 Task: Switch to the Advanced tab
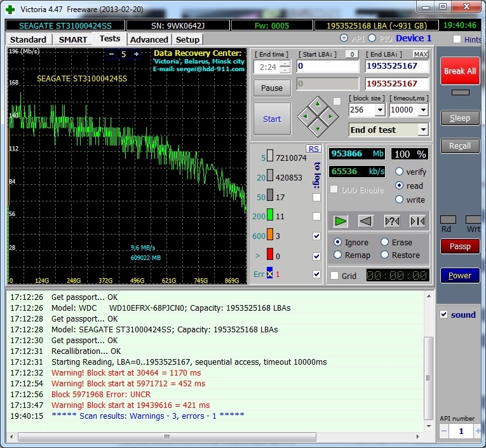[149, 39]
